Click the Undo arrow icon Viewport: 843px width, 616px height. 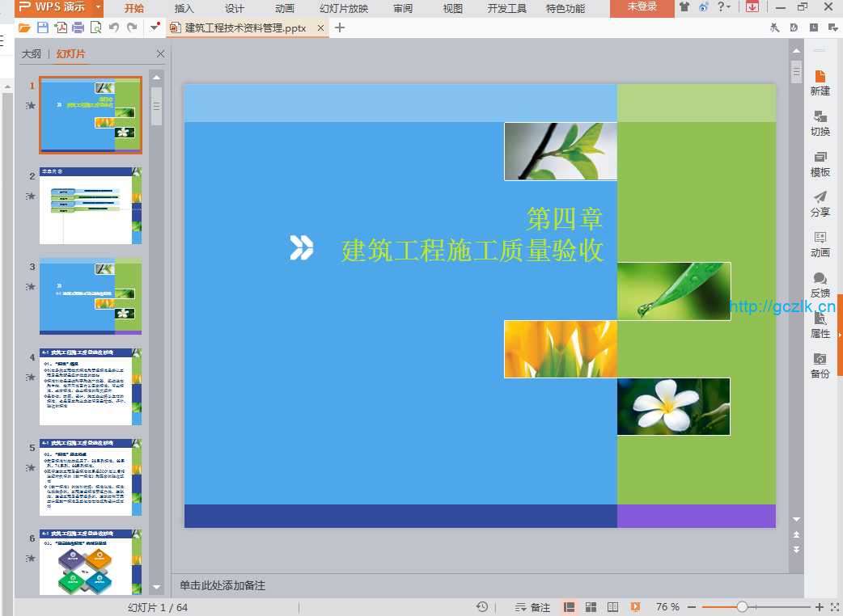[114, 27]
